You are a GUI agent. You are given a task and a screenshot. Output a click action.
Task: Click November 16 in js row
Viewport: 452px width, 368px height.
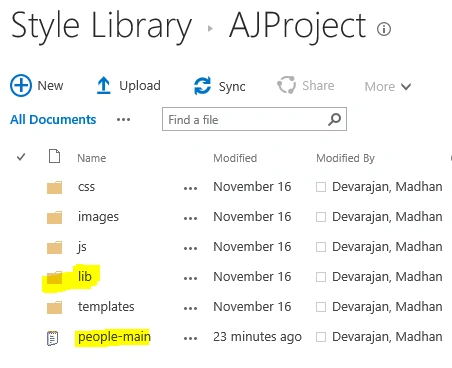click(x=252, y=247)
